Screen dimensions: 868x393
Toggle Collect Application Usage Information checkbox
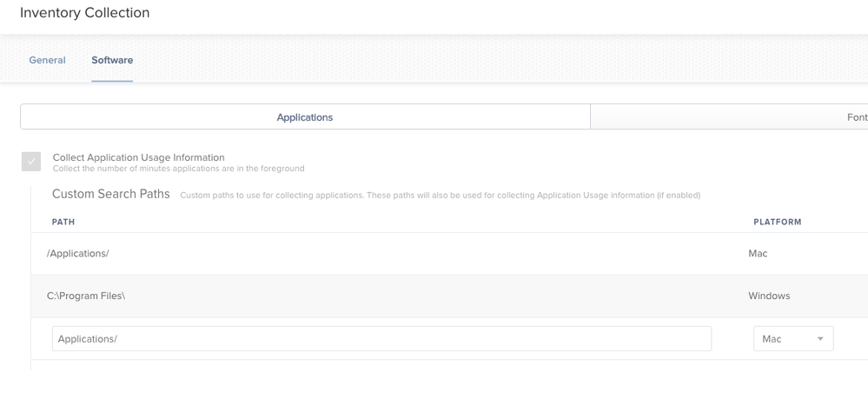[31, 162]
